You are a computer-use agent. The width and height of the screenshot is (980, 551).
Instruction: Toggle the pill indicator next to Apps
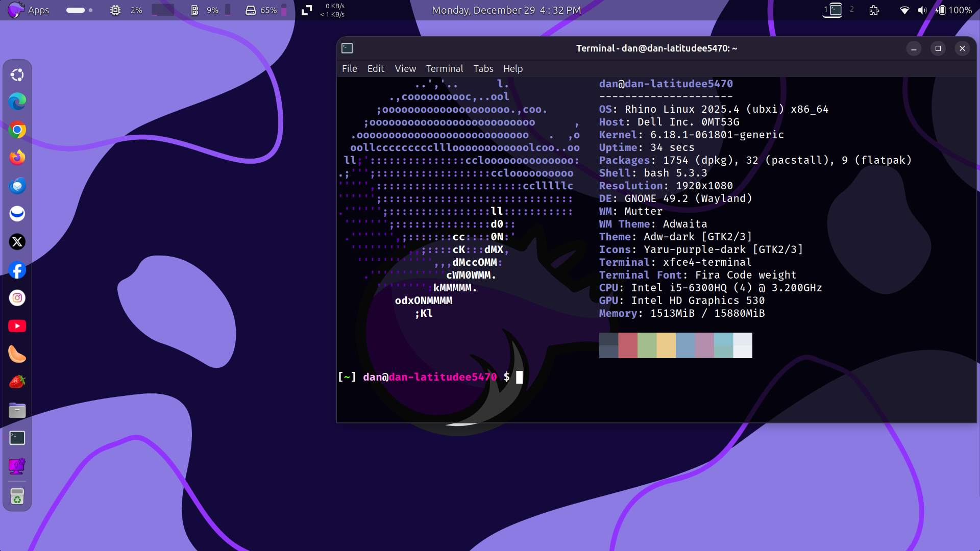[77, 10]
